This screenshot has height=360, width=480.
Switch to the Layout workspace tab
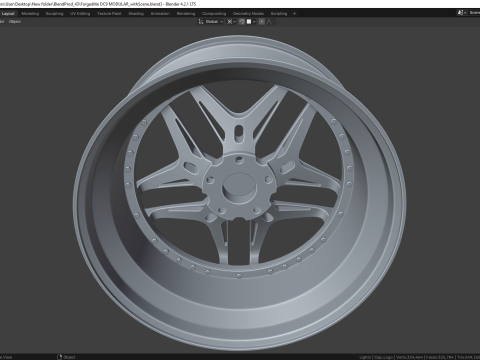coord(8,14)
